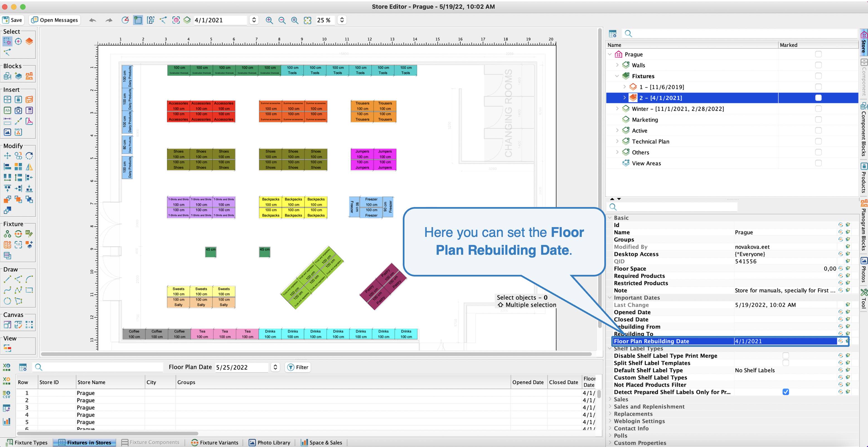Open the Products side tab

864,178
